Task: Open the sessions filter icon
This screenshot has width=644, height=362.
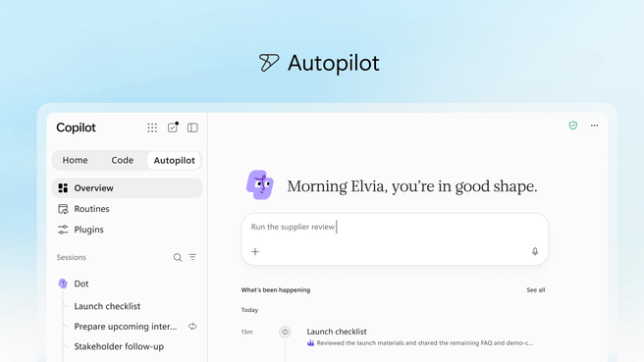Action: pos(192,257)
